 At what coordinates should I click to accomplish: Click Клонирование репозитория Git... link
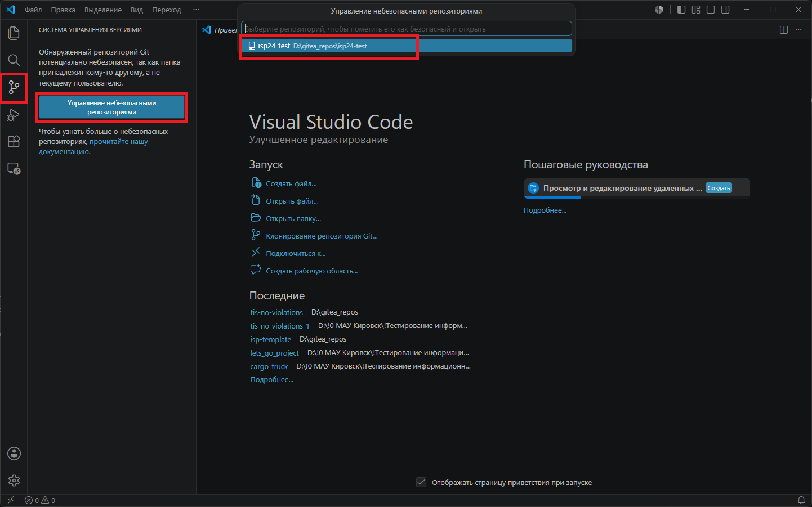coord(322,236)
